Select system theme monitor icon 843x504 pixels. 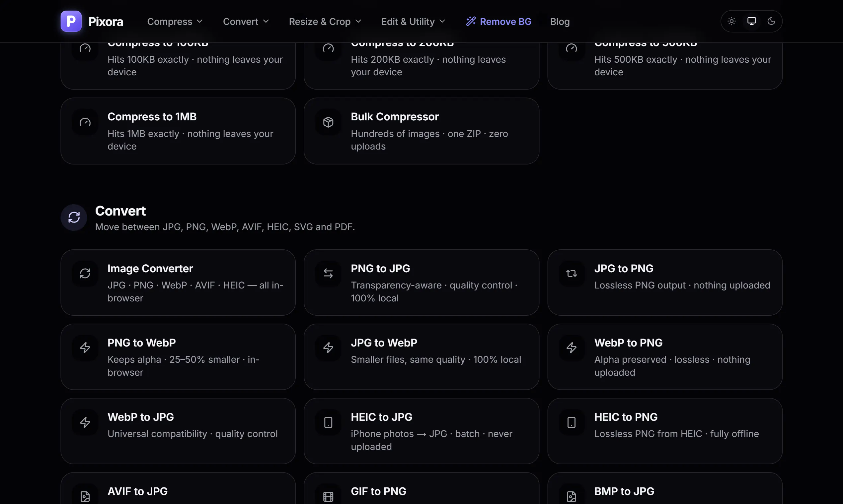click(751, 21)
